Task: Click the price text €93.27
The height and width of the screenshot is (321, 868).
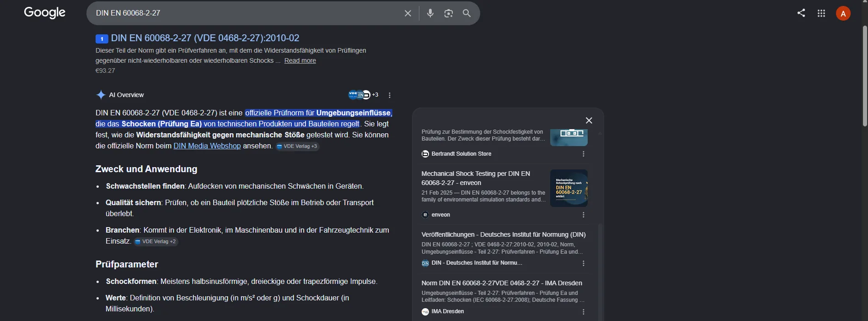Action: pyautogui.click(x=105, y=71)
